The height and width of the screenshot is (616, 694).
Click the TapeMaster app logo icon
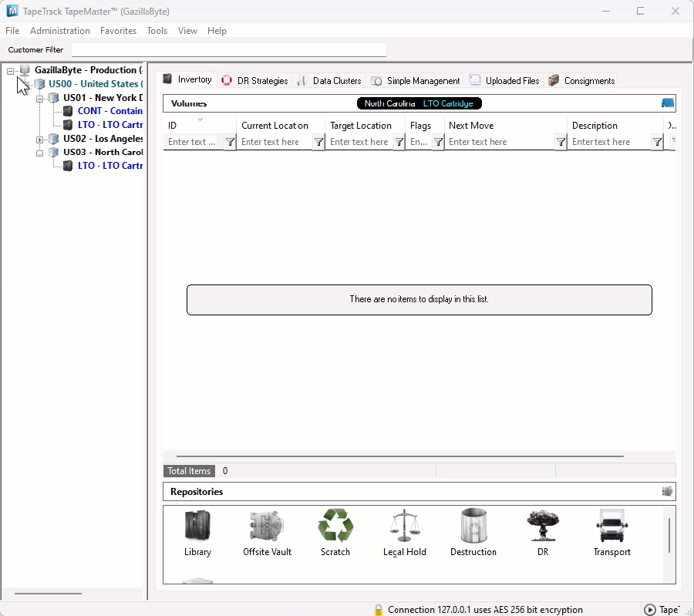12,11
